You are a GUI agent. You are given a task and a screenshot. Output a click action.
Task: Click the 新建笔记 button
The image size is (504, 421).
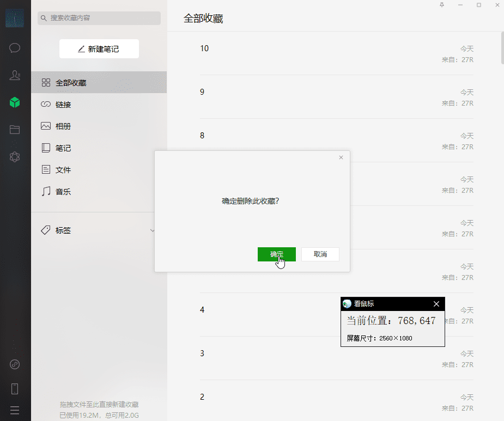point(99,49)
